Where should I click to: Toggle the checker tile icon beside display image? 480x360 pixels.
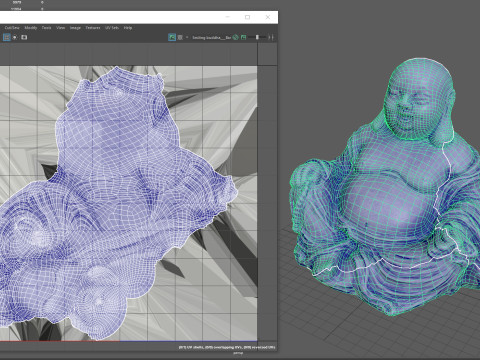point(180,37)
